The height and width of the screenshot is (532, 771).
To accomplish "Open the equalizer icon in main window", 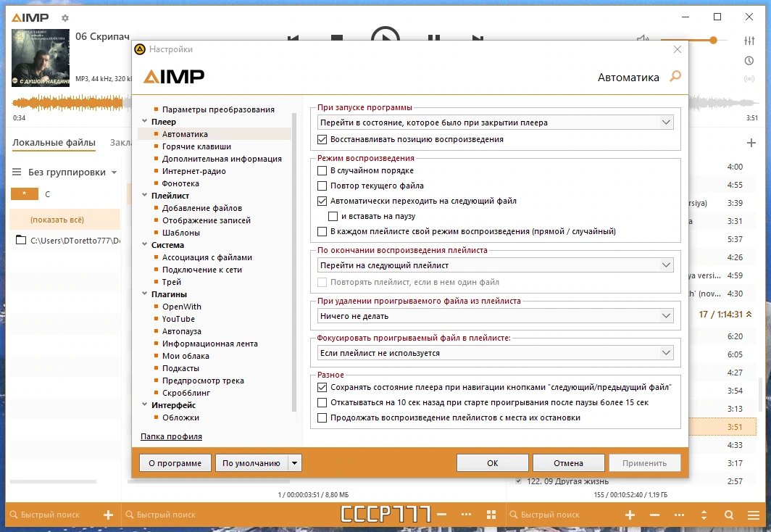I will pos(749,41).
